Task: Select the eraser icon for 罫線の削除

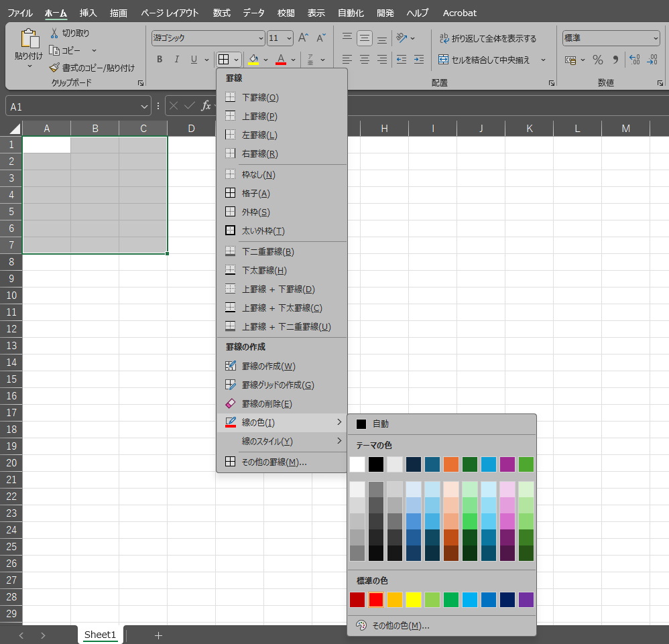Action: pyautogui.click(x=230, y=404)
